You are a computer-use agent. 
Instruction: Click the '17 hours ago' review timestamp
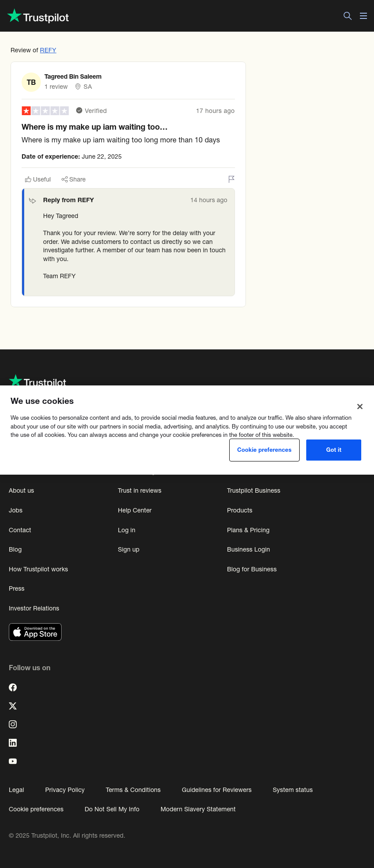tap(215, 111)
